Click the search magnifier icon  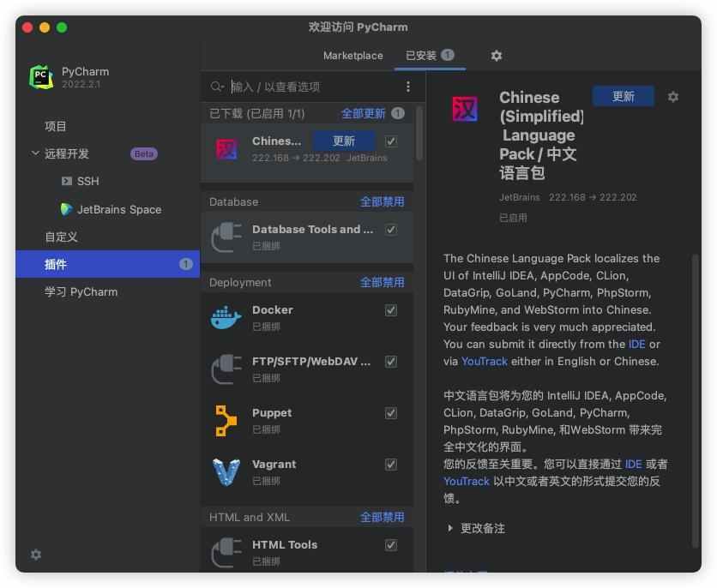(216, 87)
